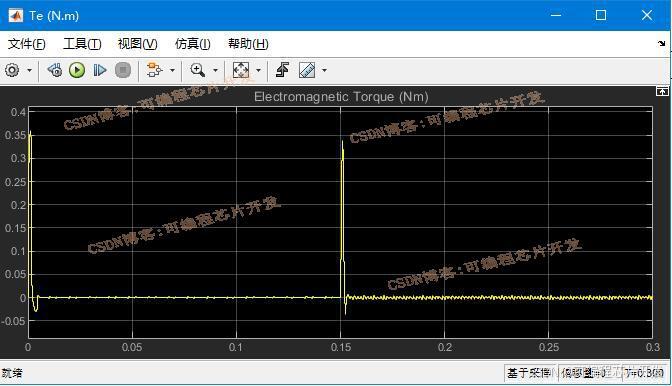Open the 文件(F) menu
672x386 pixels.
click(26, 44)
